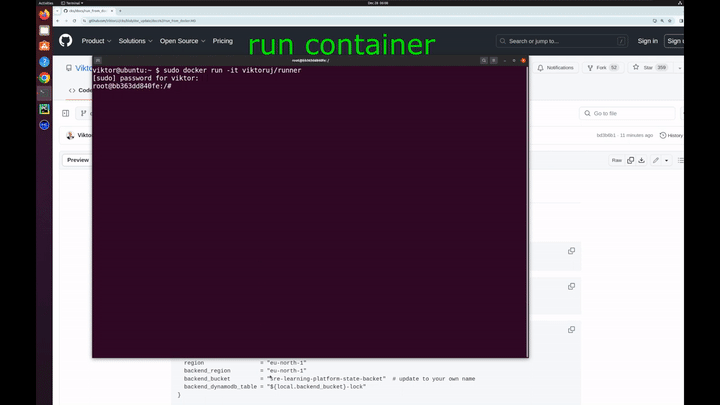
Task: Open the clock in the top bar
Action: pos(378,3)
